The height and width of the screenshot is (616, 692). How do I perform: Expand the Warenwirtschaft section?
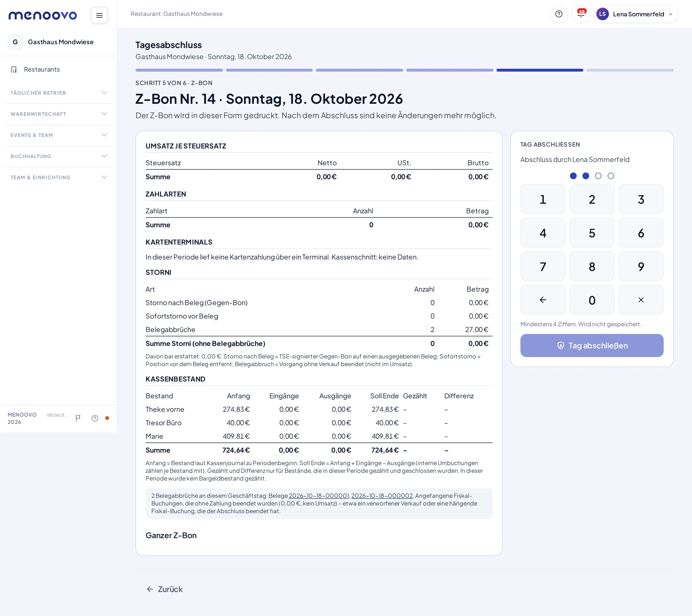click(58, 114)
